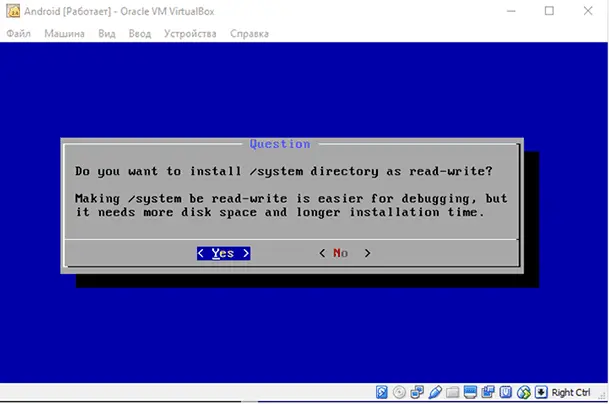610x404 pixels.
Task: Open the shared folders status icon
Action: (x=452, y=392)
